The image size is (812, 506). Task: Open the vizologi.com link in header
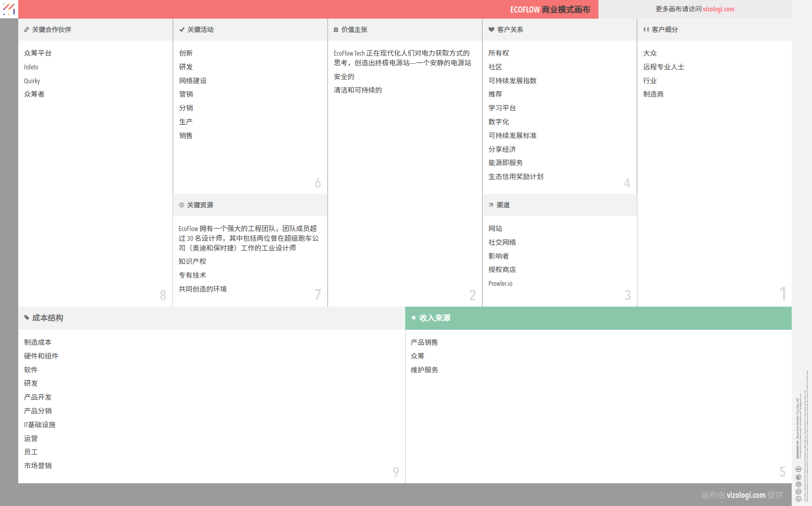(x=718, y=9)
